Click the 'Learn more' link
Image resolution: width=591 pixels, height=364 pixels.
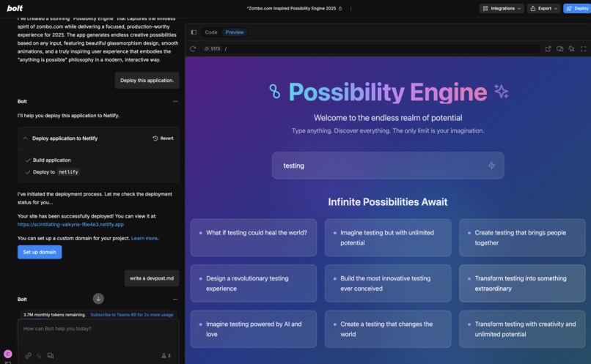(x=144, y=239)
